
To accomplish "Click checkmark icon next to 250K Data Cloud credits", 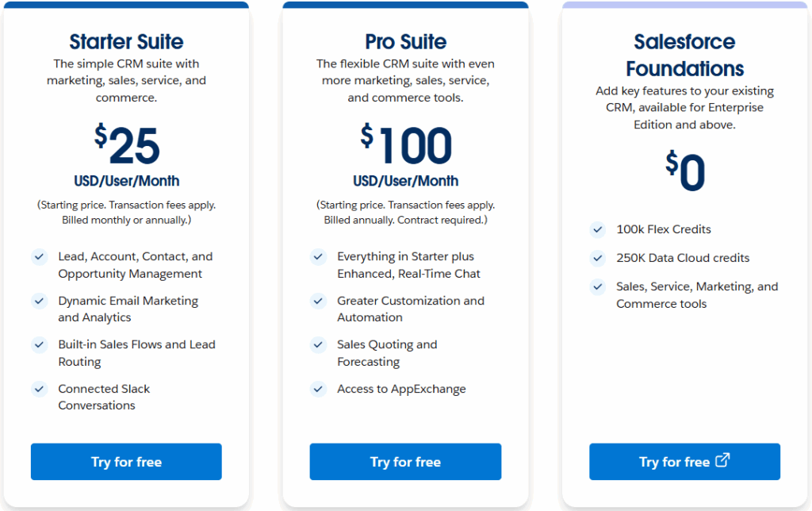I will click(598, 258).
